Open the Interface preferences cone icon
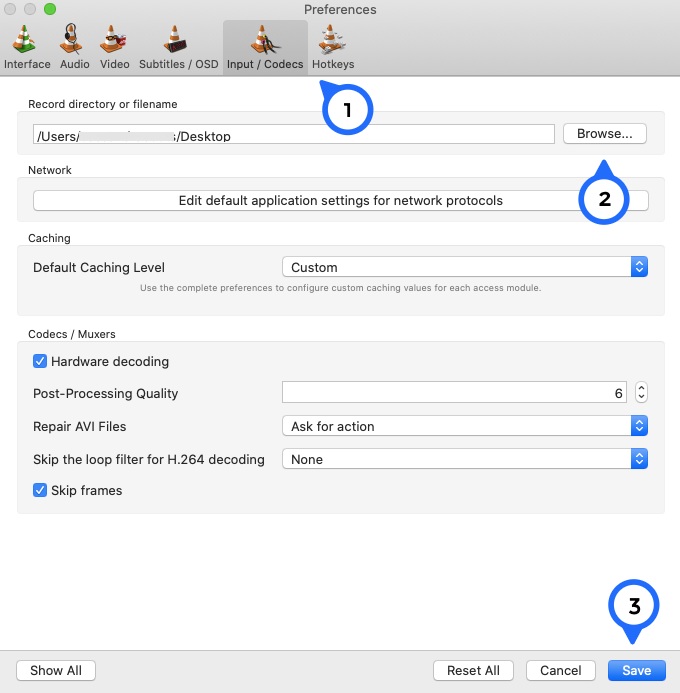The image size is (680, 693). coord(24,39)
